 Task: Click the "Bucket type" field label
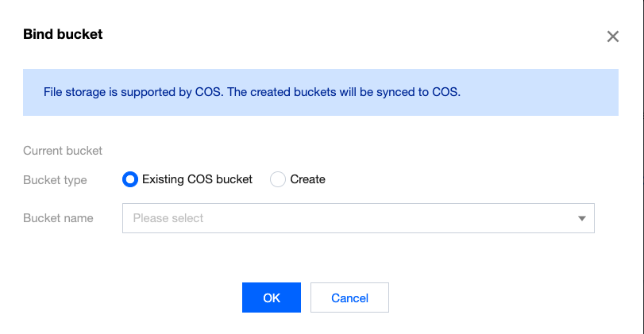55,179
